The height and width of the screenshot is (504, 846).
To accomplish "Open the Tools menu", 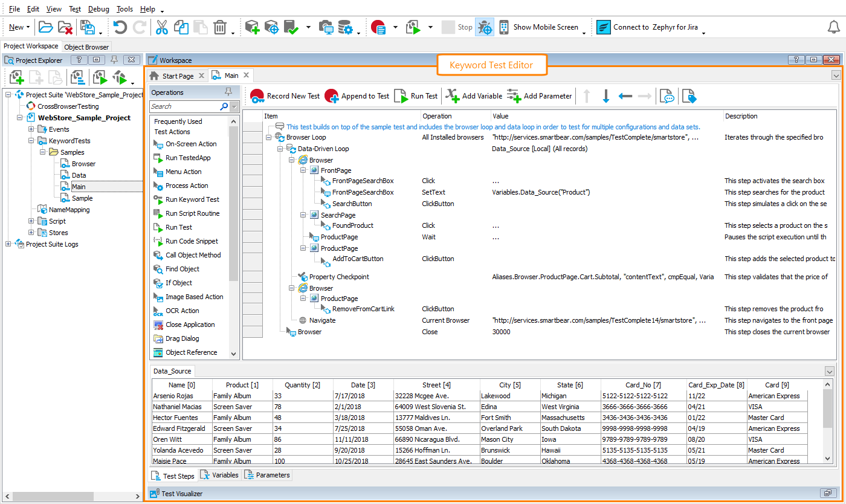I will click(124, 9).
